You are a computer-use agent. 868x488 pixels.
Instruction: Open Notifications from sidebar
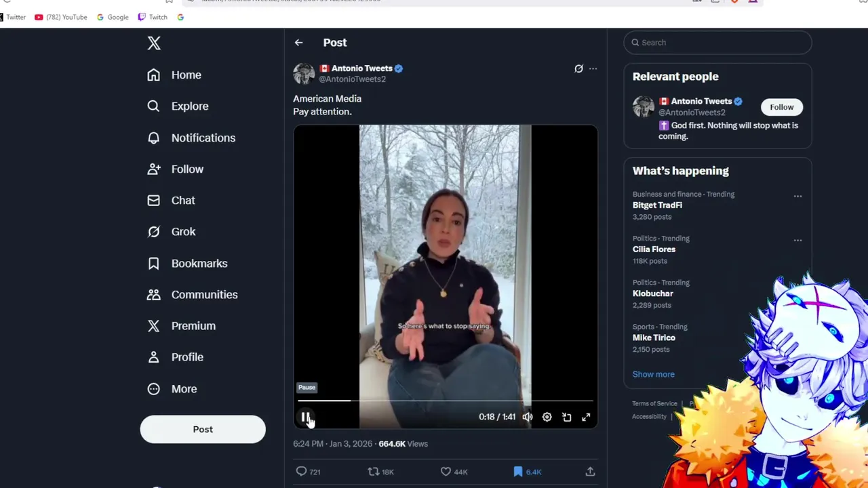pyautogui.click(x=191, y=138)
